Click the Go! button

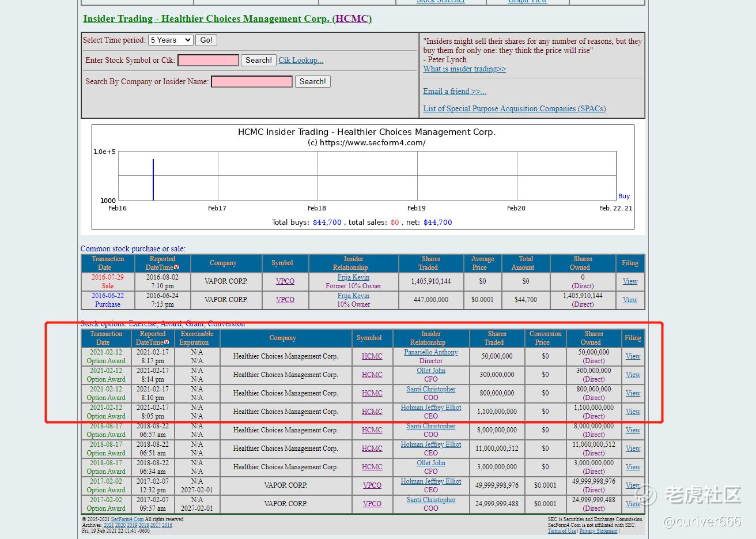[206, 40]
